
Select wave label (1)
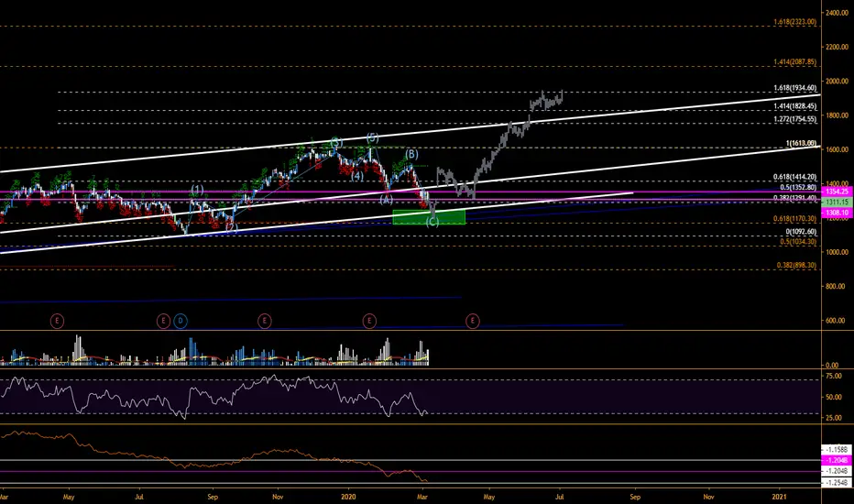coord(197,190)
